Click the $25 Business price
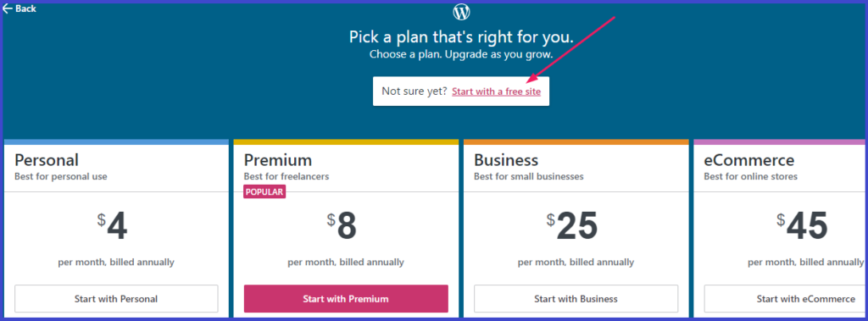The width and height of the screenshot is (868, 321). 572,226
